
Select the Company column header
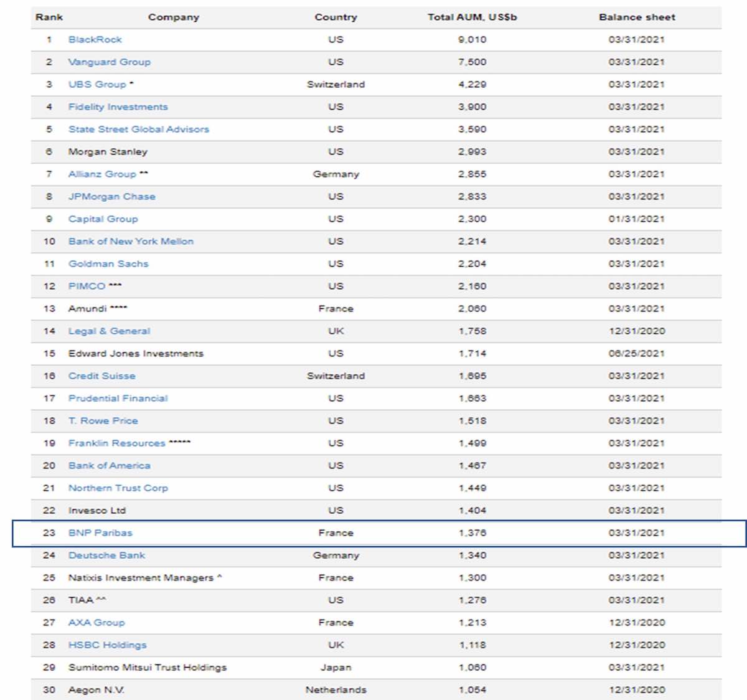tap(174, 17)
